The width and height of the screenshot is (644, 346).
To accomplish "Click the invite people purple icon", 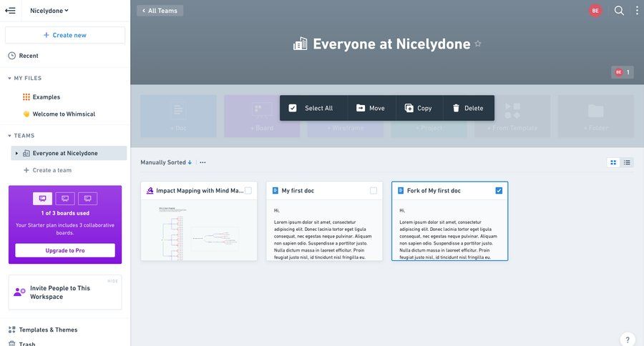I will point(19,292).
